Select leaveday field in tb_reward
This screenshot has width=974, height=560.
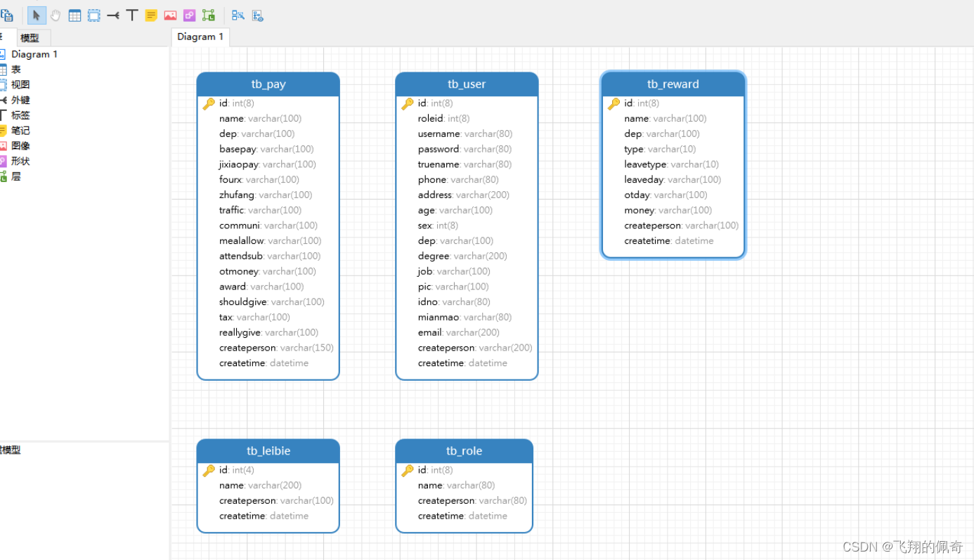[x=673, y=180]
